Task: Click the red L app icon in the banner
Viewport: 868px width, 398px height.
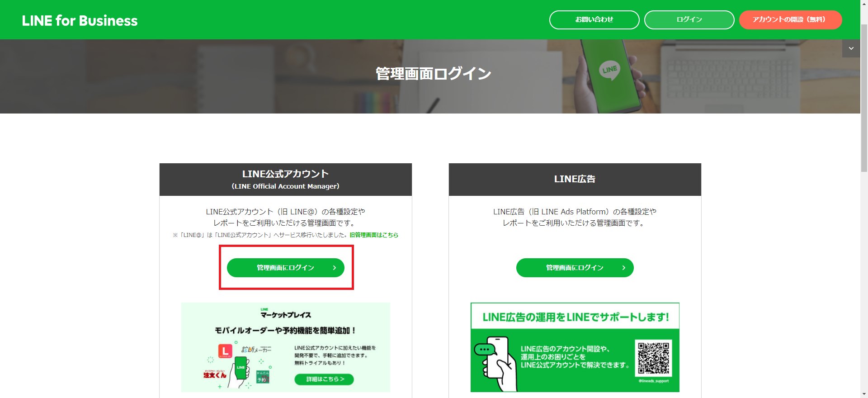Action: (225, 351)
